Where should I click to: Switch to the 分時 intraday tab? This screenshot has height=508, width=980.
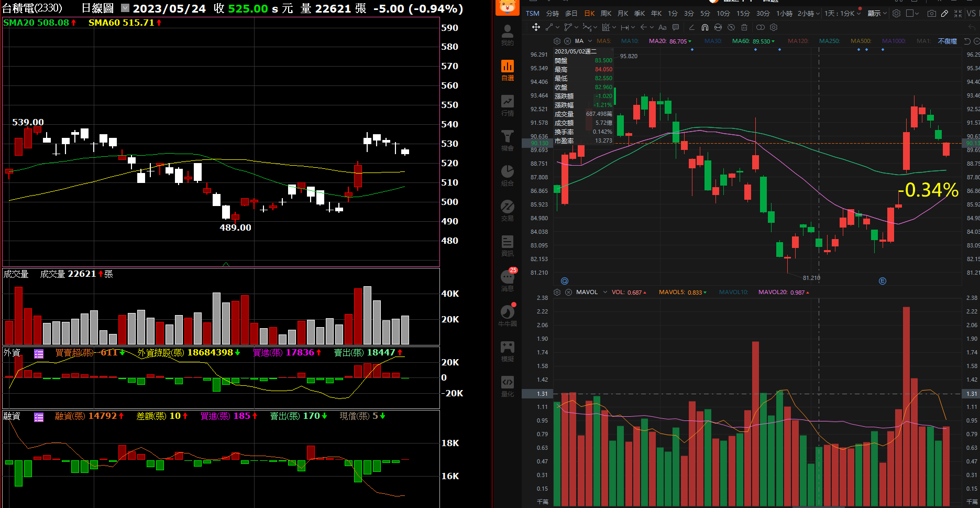pyautogui.click(x=553, y=14)
